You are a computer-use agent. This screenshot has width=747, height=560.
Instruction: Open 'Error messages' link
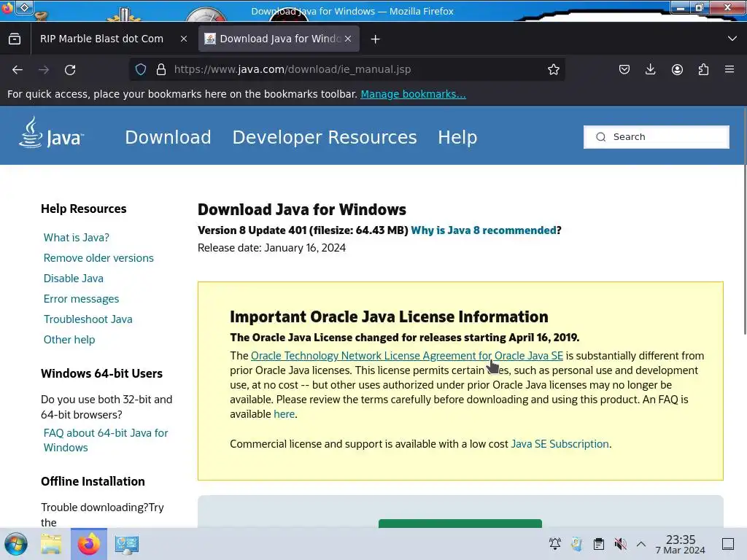[x=81, y=299]
